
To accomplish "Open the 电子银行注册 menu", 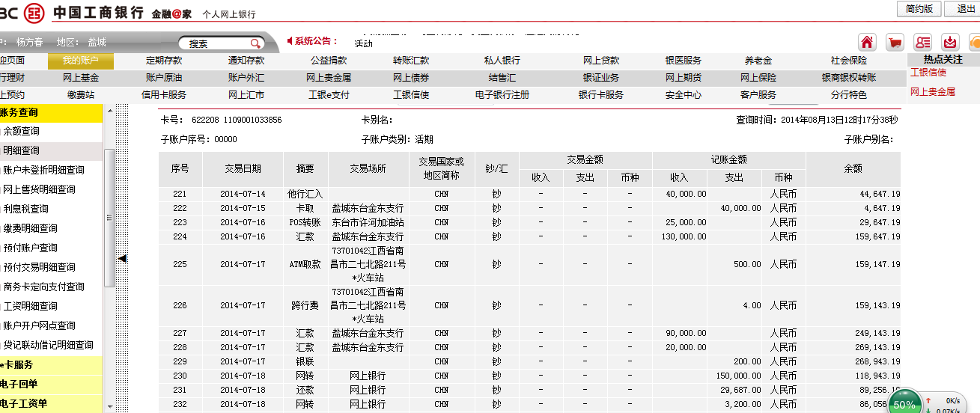I will click(x=502, y=95).
